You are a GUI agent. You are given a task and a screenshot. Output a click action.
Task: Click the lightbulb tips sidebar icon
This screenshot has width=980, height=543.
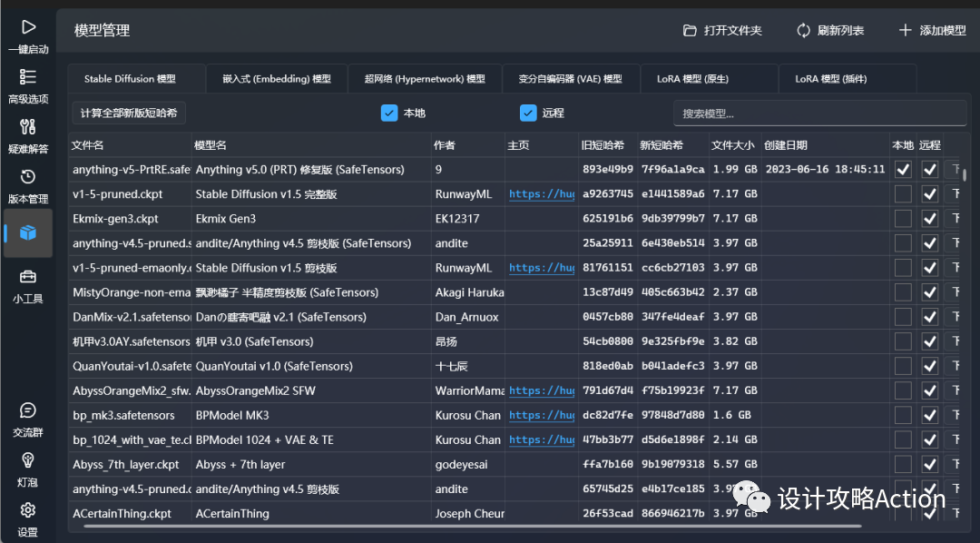27,468
